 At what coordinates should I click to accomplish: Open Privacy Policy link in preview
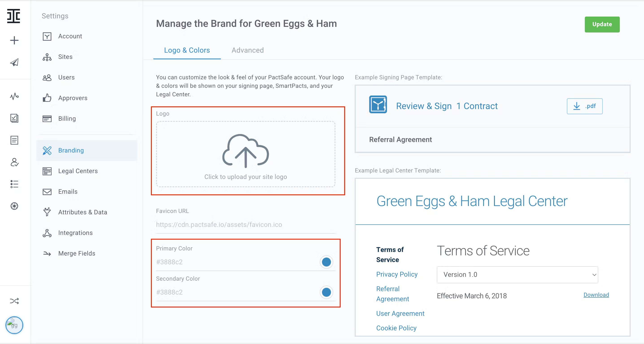tap(397, 274)
